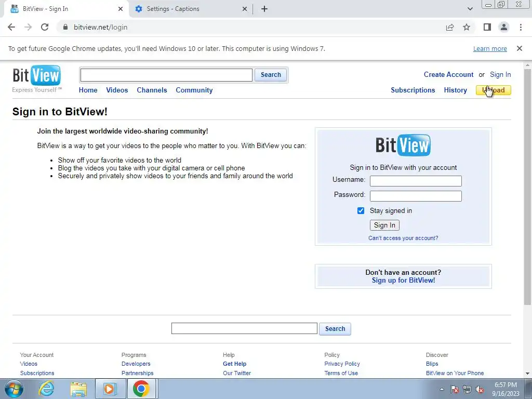Open the Channels navigation item
Viewport: 532px width, 399px height.
point(152,90)
